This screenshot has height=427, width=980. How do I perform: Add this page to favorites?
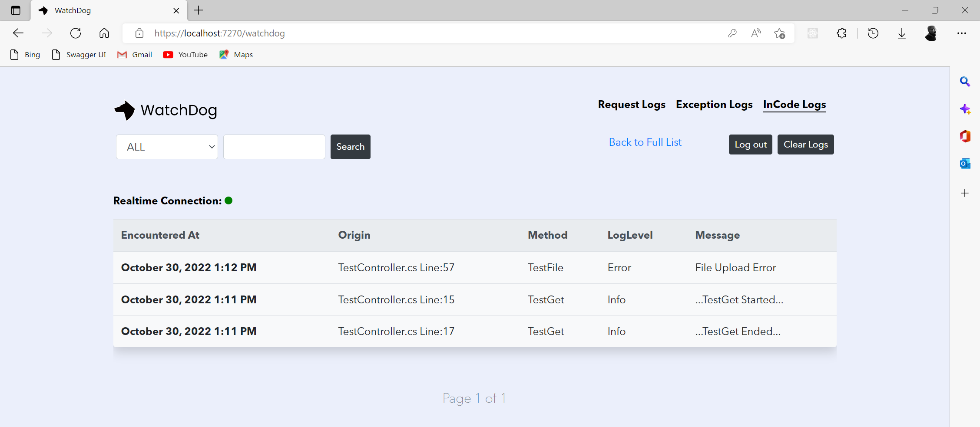(x=779, y=33)
